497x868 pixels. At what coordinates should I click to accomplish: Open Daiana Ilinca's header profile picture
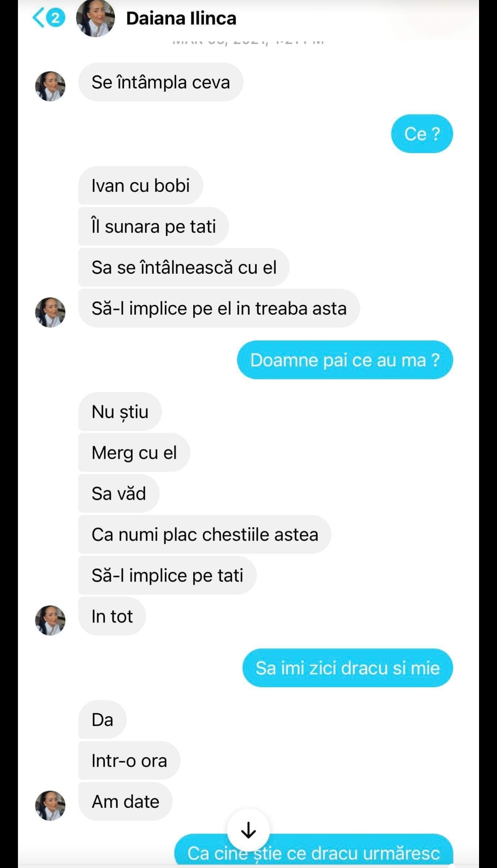[95, 18]
